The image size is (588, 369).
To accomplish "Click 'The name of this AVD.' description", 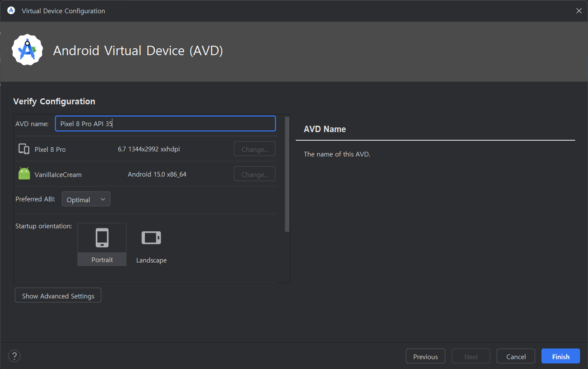I will click(337, 154).
